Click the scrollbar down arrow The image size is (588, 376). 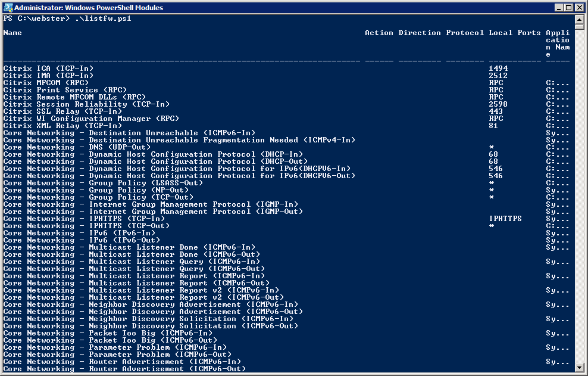coord(580,368)
